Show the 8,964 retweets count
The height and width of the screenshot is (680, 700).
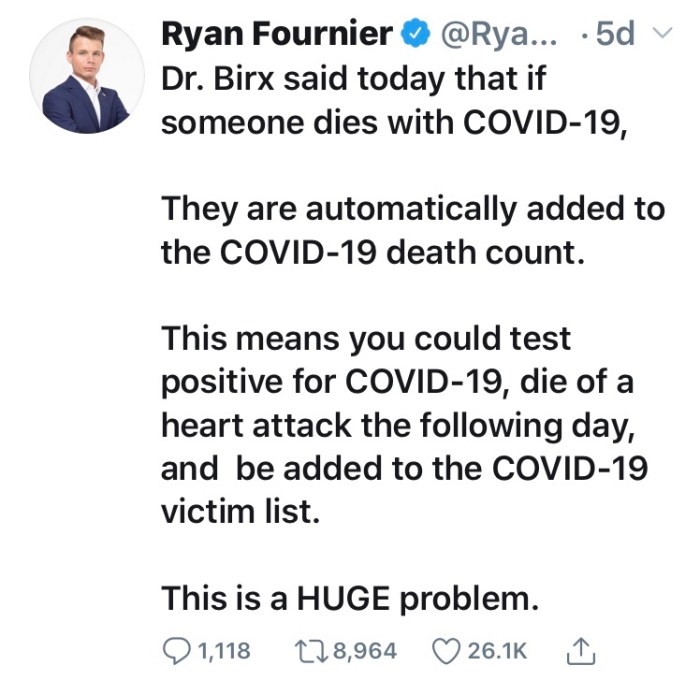coord(364,651)
